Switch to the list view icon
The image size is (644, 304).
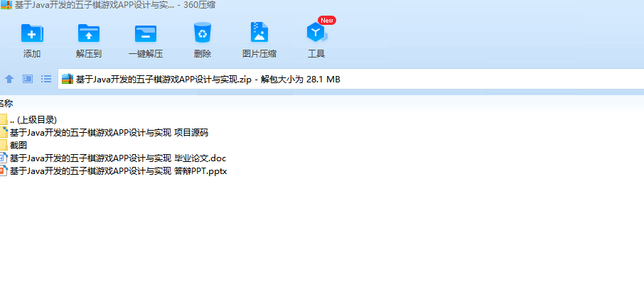click(x=46, y=79)
